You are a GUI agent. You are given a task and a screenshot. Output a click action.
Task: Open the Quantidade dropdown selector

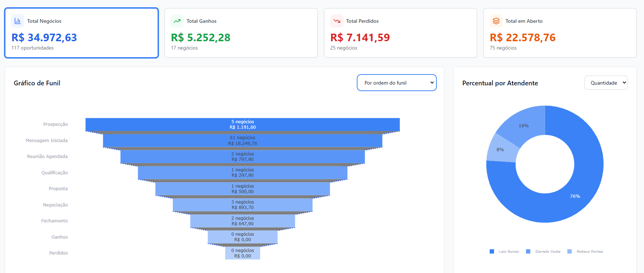606,83
